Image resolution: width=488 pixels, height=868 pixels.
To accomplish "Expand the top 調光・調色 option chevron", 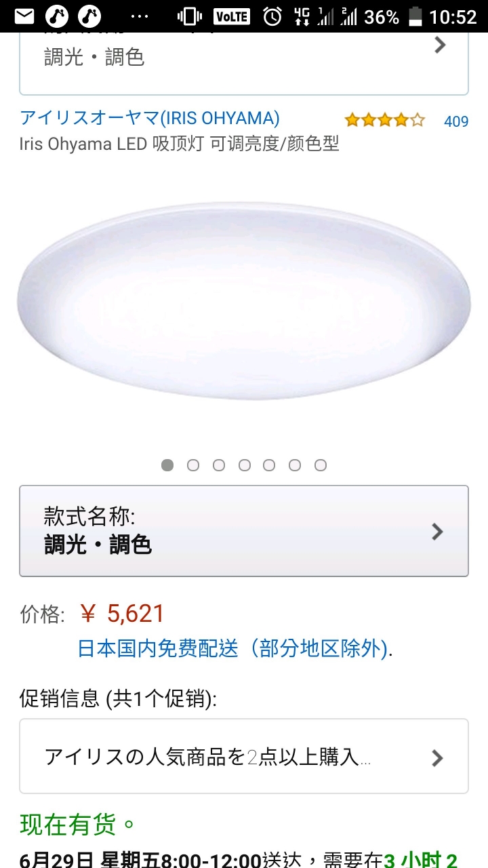I will (x=440, y=45).
